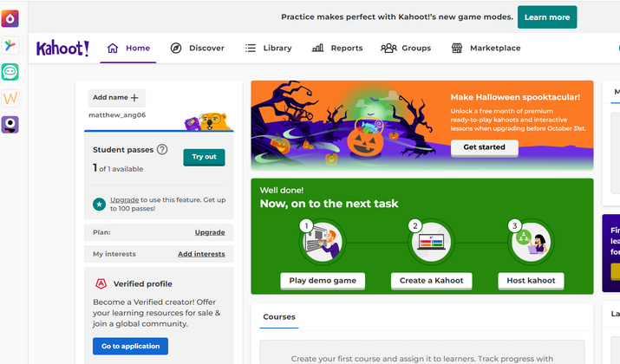Open the Marketplace tab
This screenshot has height=364, width=620.
click(x=486, y=49)
